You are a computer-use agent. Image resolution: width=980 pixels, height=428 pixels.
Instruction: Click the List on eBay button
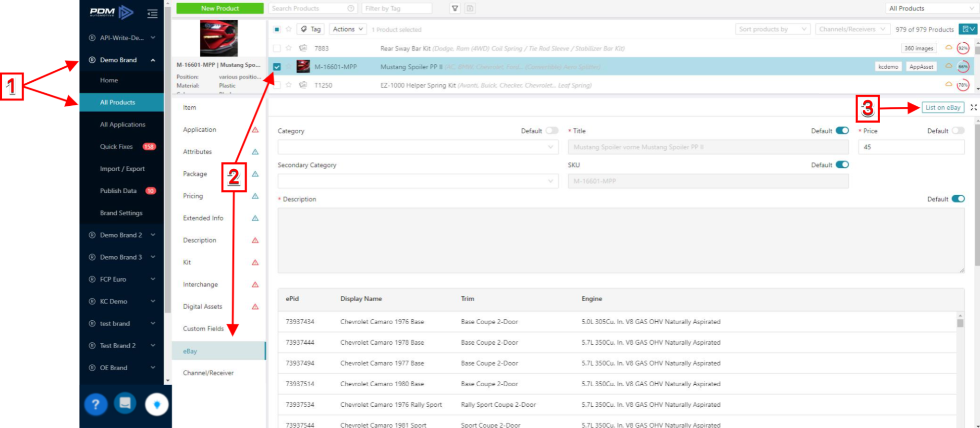click(943, 108)
